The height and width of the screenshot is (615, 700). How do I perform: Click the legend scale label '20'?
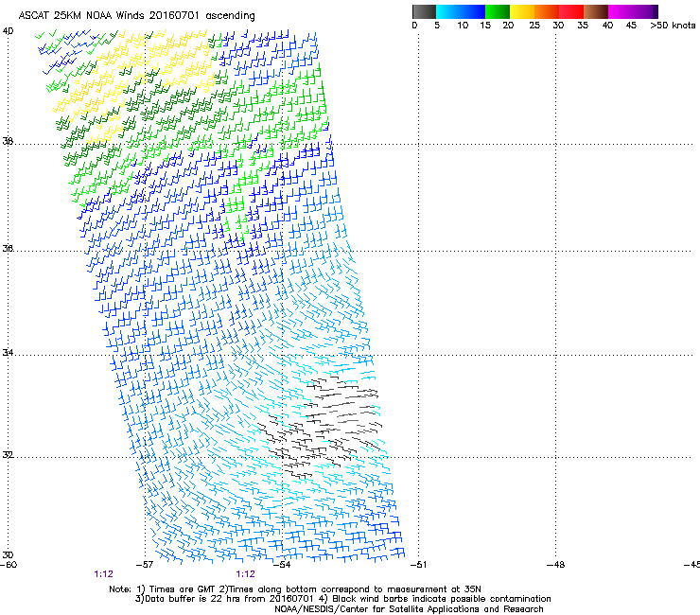pos(508,26)
